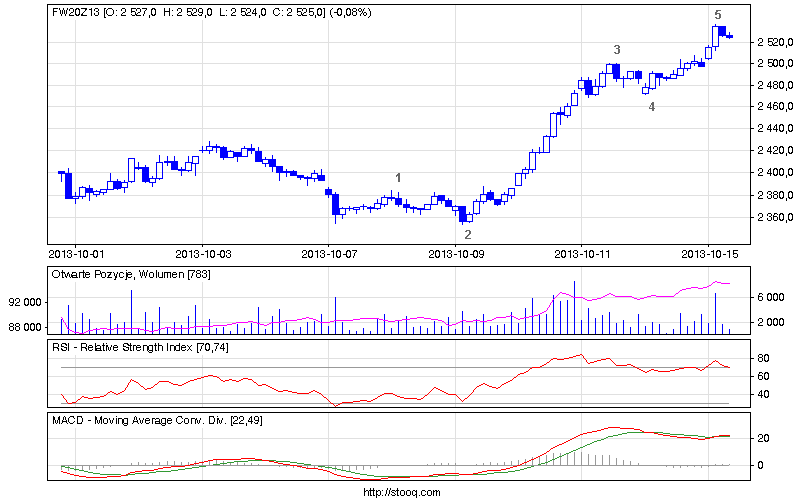Click the 2013-10-03 date label
Screen dimensions: 800x500
(203, 254)
